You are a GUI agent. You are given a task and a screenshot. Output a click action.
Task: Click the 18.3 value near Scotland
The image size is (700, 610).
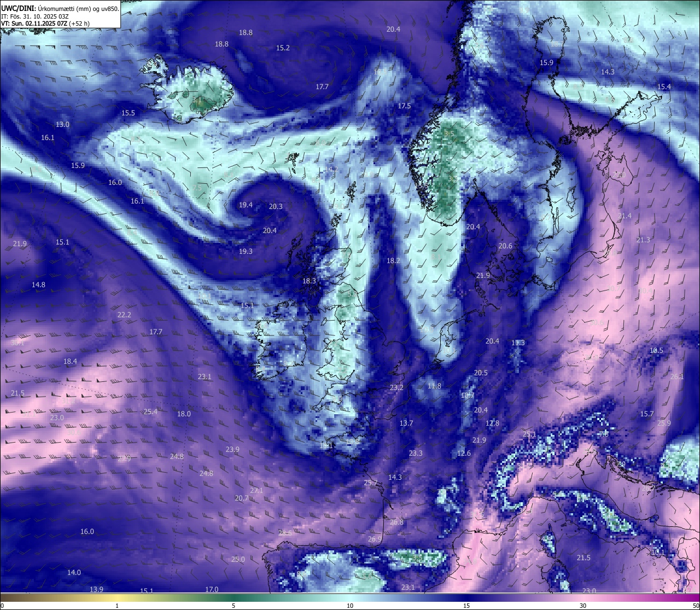tap(309, 281)
